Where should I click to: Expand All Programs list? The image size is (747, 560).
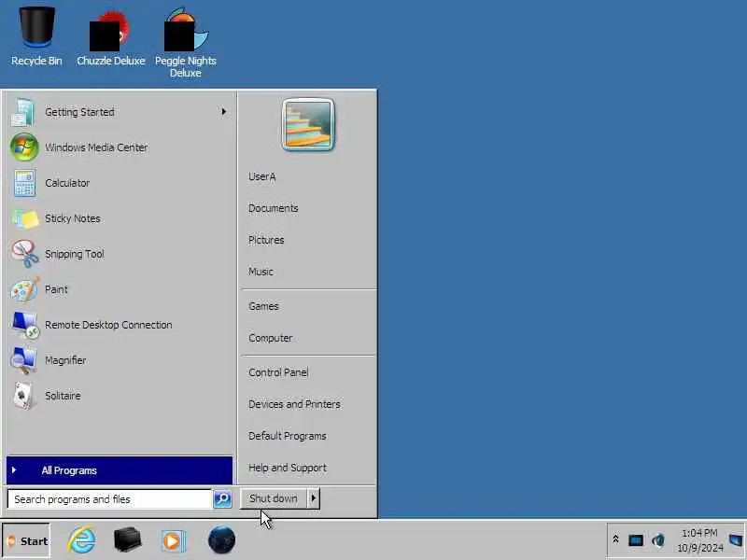pos(120,470)
